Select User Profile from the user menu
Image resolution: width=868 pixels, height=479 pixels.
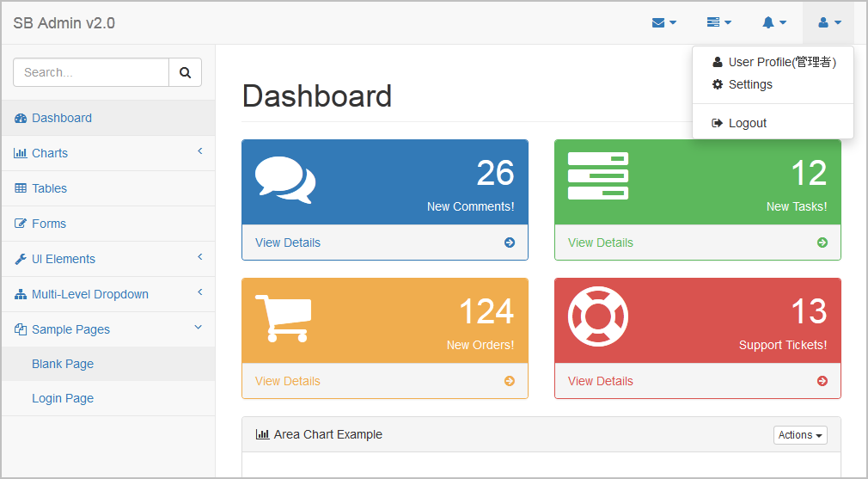coord(773,62)
